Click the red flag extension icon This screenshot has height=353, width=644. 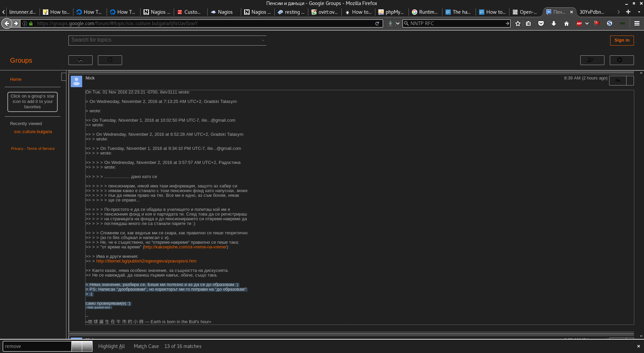coord(597,23)
